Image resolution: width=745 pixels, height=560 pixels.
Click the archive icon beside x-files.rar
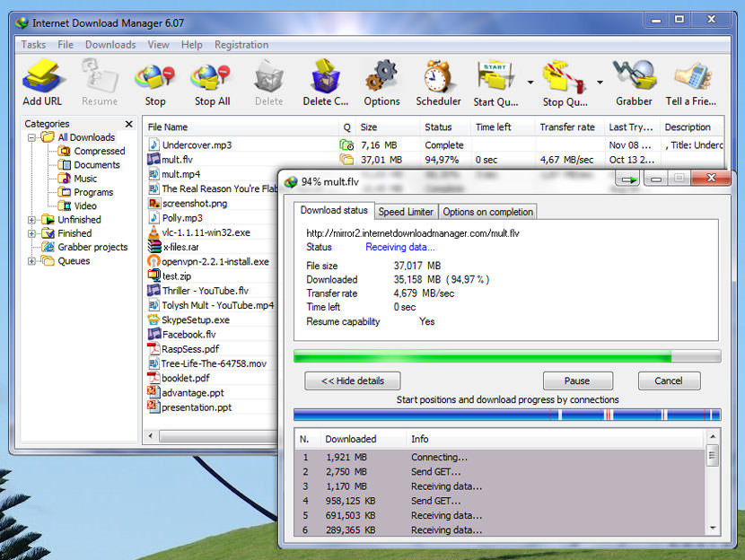click(x=154, y=247)
